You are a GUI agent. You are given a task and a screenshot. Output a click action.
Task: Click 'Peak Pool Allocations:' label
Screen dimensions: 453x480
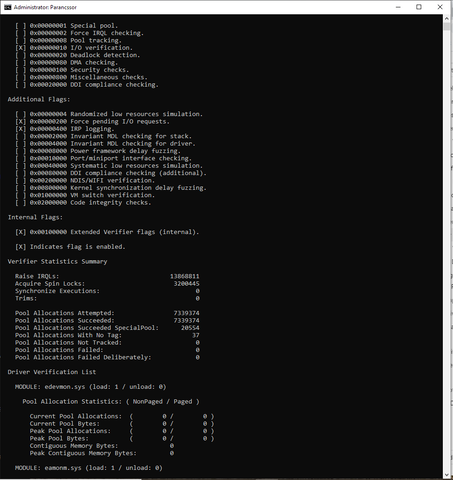pos(70,431)
